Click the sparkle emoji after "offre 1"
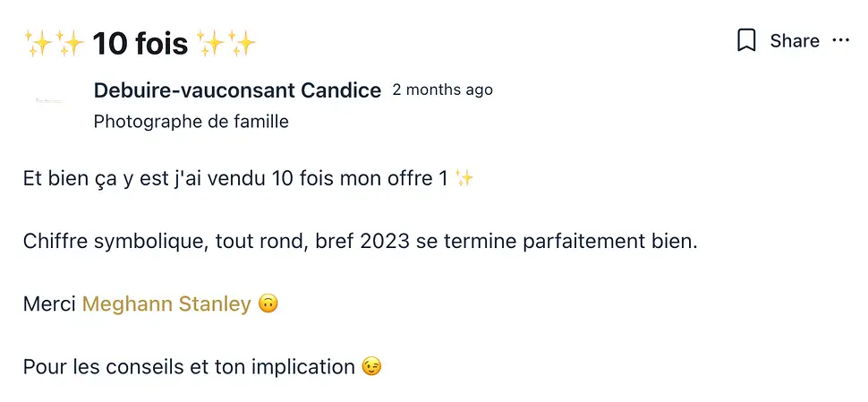Viewport: 868px width, 402px height. pos(464,179)
